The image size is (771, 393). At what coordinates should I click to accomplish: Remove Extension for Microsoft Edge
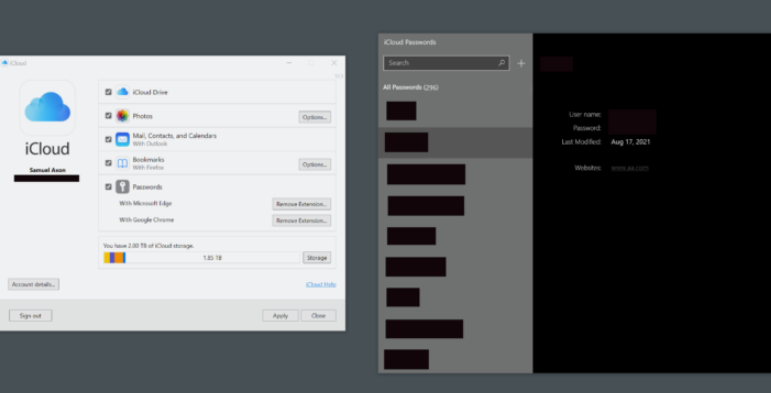301,204
